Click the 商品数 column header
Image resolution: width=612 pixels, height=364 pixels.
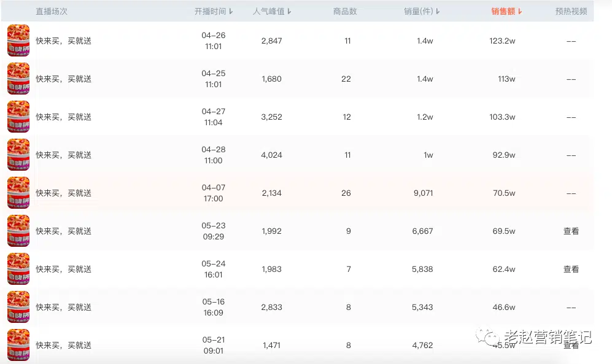click(345, 12)
